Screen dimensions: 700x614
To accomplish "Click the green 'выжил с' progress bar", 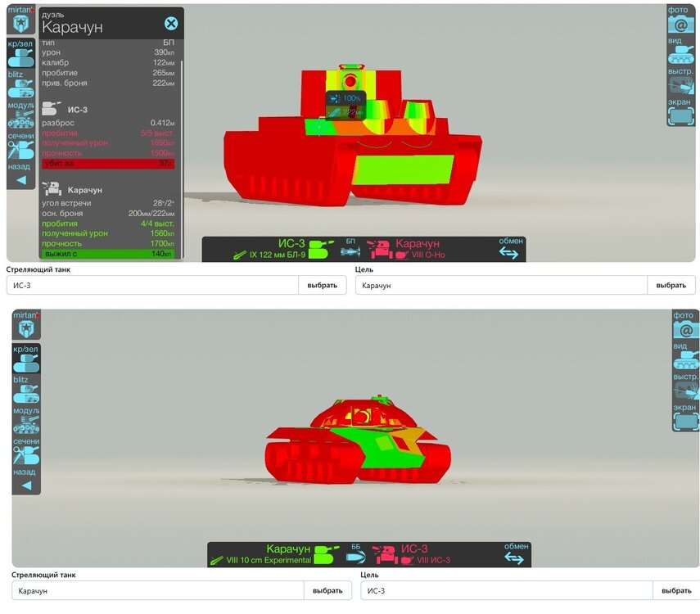I will tap(108, 254).
